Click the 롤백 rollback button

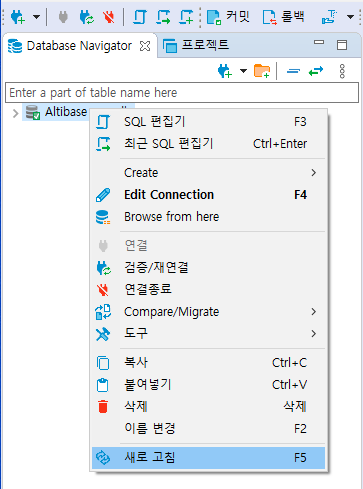[283, 17]
